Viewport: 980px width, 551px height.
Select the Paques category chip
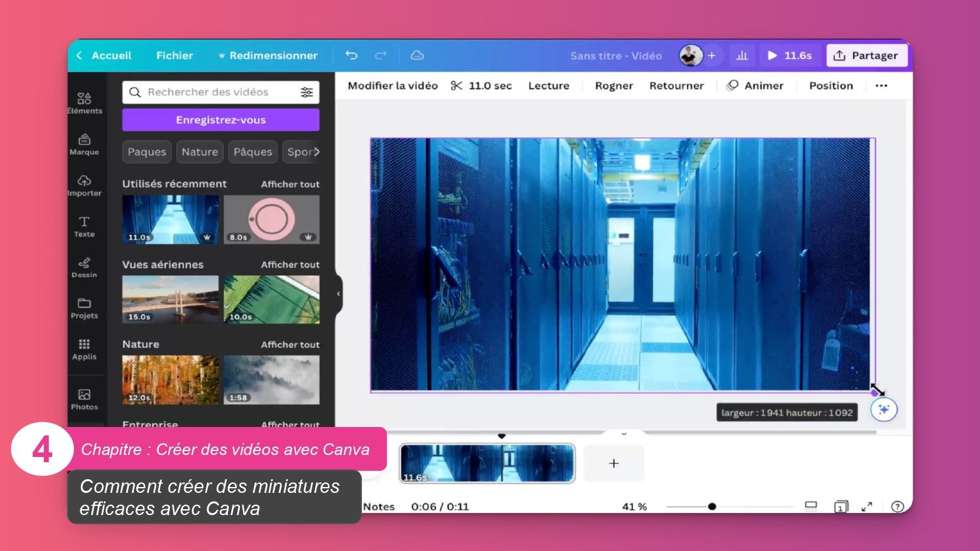pos(147,151)
